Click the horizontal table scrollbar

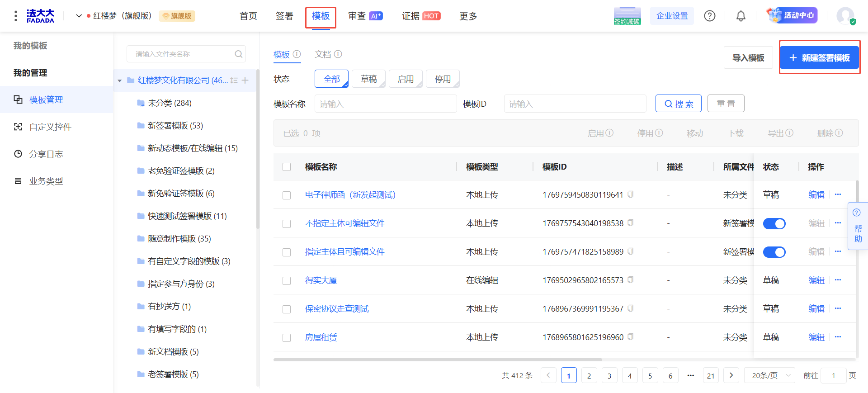coord(437,360)
